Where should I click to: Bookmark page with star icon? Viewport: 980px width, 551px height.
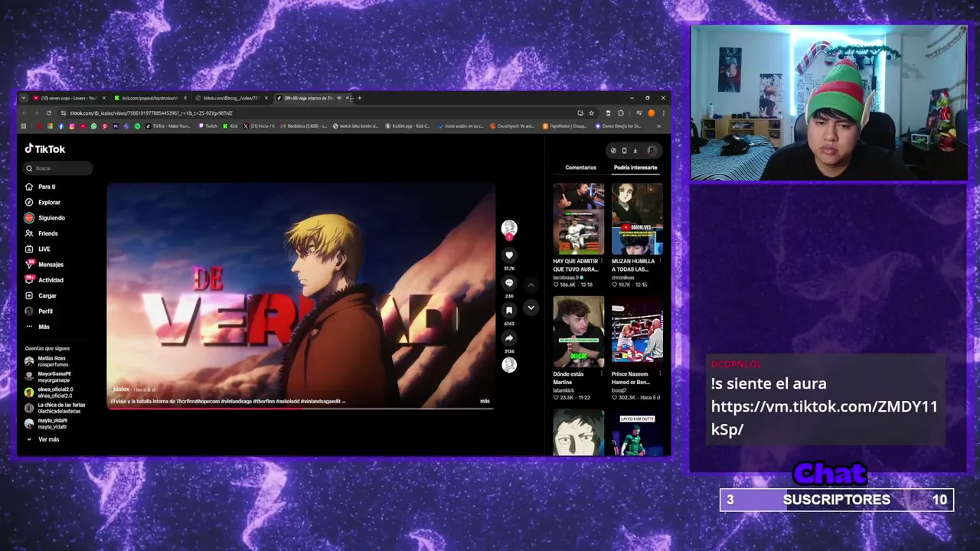591,113
